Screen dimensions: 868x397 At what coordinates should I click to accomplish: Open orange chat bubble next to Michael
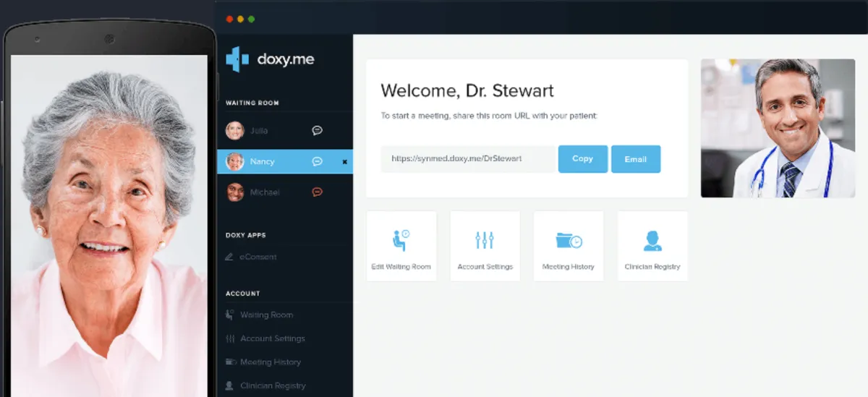click(x=317, y=192)
